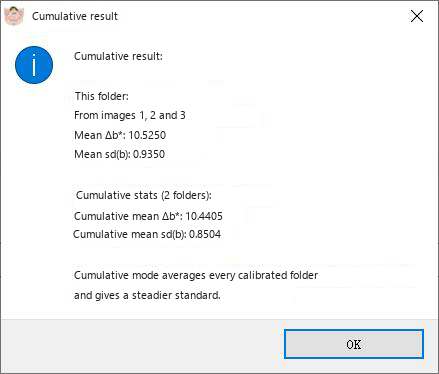This screenshot has width=439, height=374.
Task: Click 'Cumulative mean sd(b): 0.8504' line
Action: pos(147,234)
